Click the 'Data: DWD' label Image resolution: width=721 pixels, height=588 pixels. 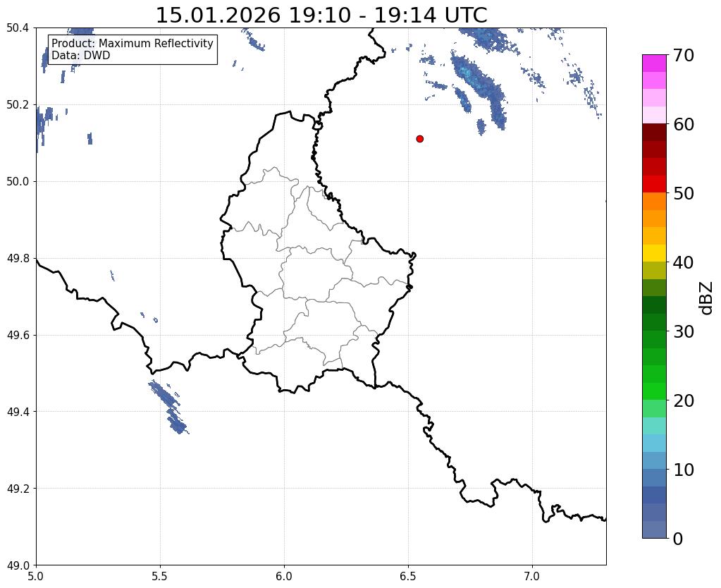(81, 55)
